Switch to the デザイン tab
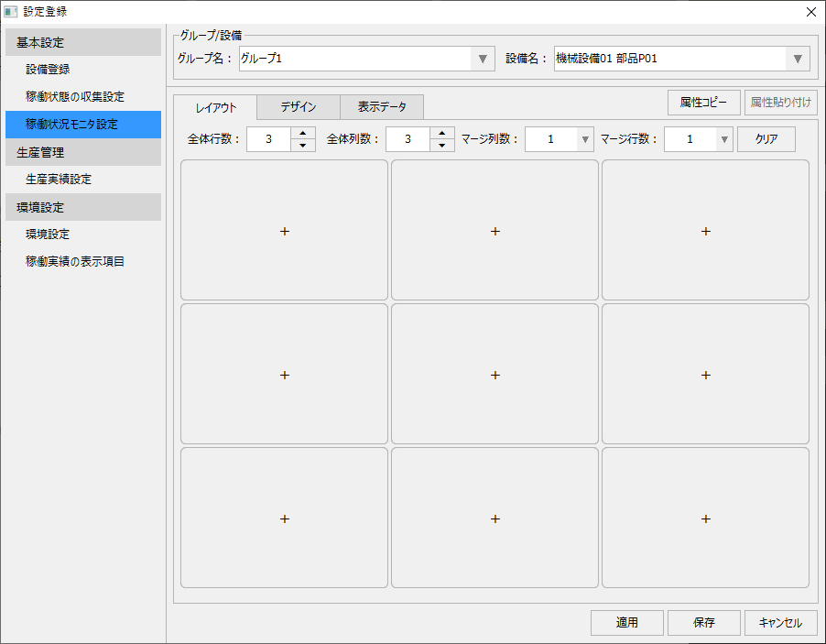Screen dimensions: 826x644 (298, 107)
